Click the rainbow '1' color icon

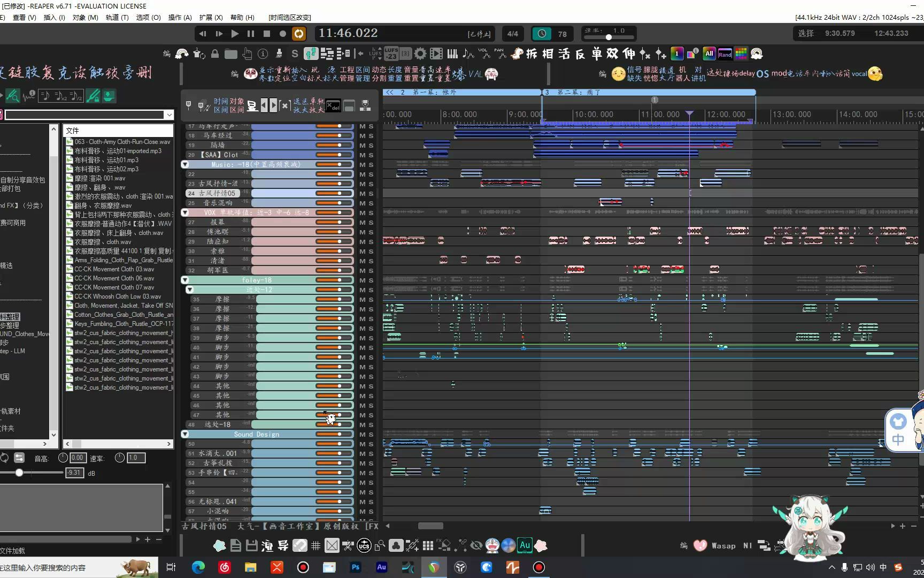(677, 54)
